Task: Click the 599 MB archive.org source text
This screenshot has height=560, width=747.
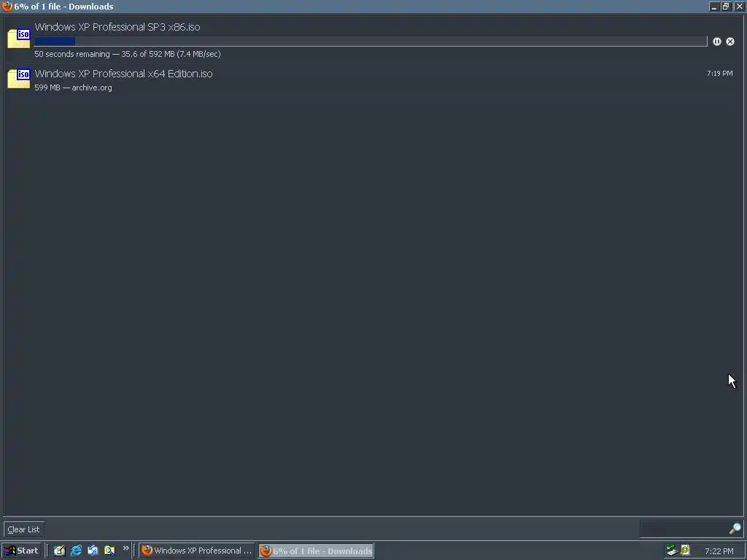Action: click(73, 87)
